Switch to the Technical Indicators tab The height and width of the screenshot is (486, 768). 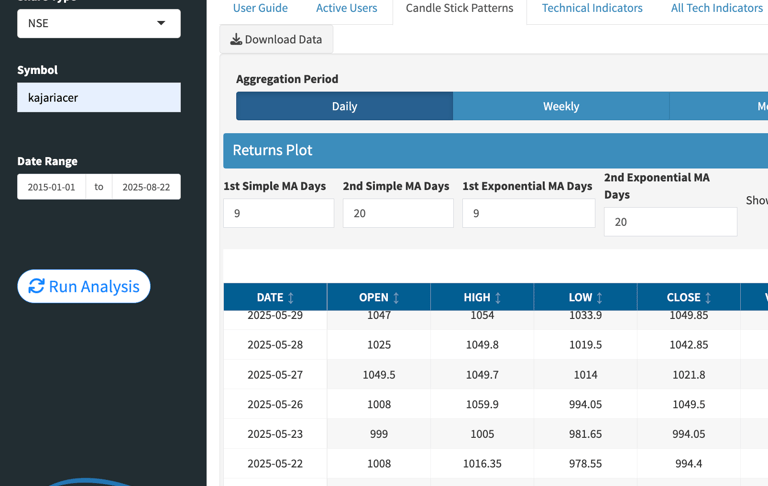click(592, 8)
